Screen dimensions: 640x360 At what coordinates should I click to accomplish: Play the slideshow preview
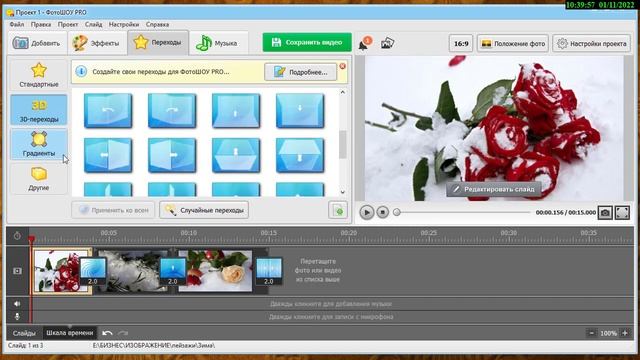[x=367, y=212]
